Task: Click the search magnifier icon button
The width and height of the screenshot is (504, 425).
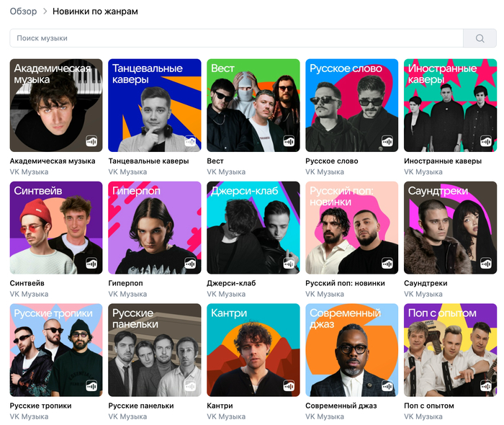Action: [x=480, y=38]
